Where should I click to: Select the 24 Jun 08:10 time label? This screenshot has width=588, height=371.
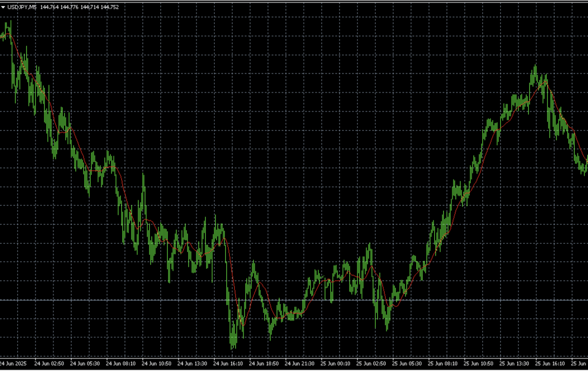click(120, 364)
